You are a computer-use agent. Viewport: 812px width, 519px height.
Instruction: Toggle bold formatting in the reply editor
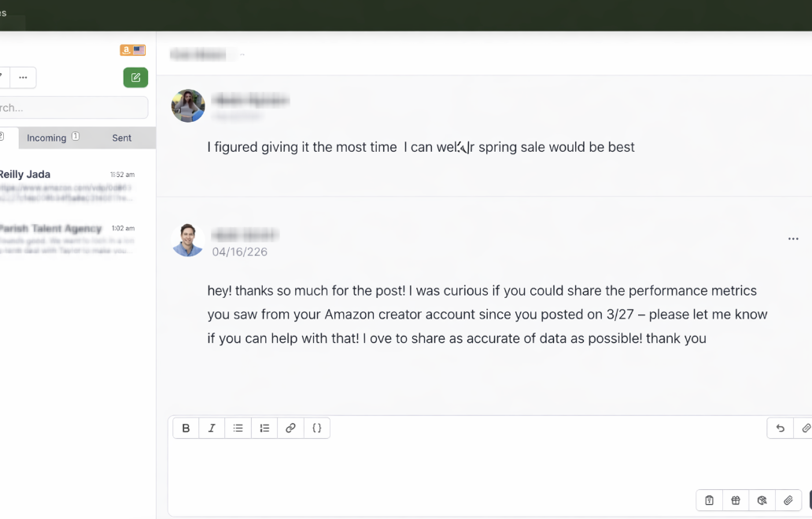(x=186, y=429)
